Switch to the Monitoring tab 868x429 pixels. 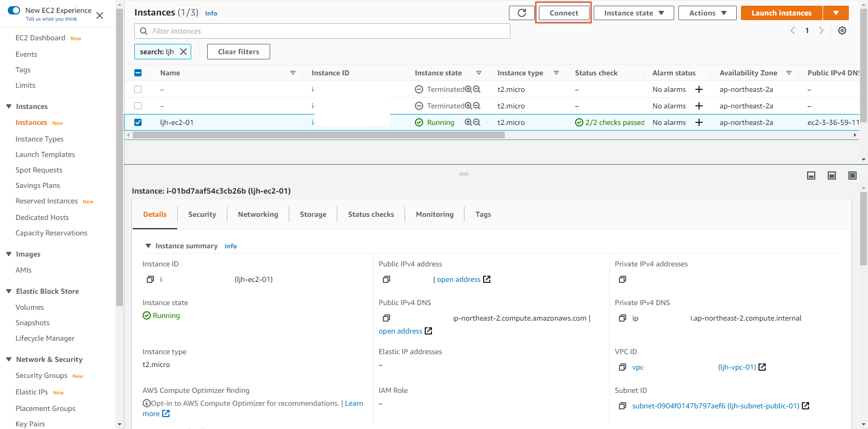pos(435,214)
